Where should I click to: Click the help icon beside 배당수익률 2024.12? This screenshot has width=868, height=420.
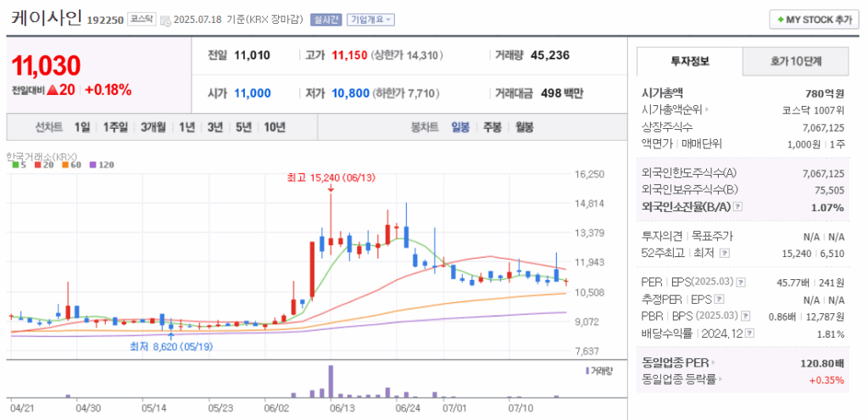(750, 333)
